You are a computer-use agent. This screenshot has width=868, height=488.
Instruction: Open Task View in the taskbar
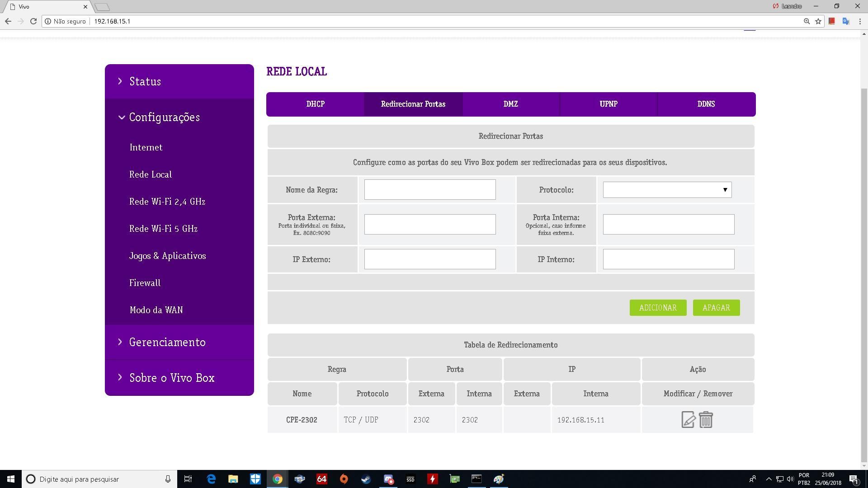[x=188, y=479]
